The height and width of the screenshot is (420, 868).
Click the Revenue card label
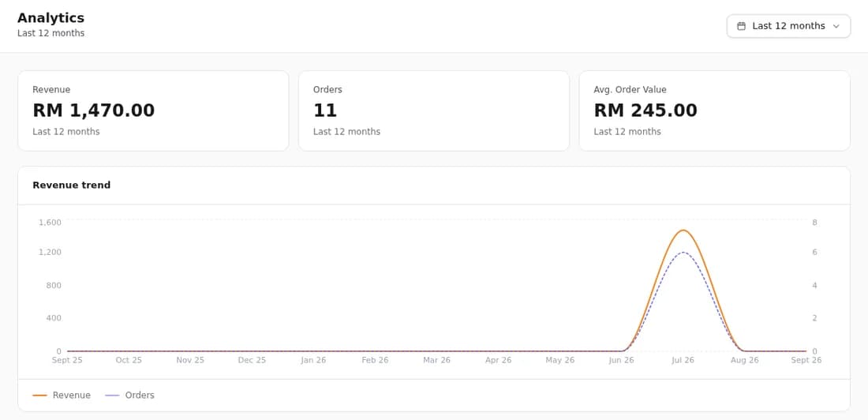pyautogui.click(x=51, y=89)
